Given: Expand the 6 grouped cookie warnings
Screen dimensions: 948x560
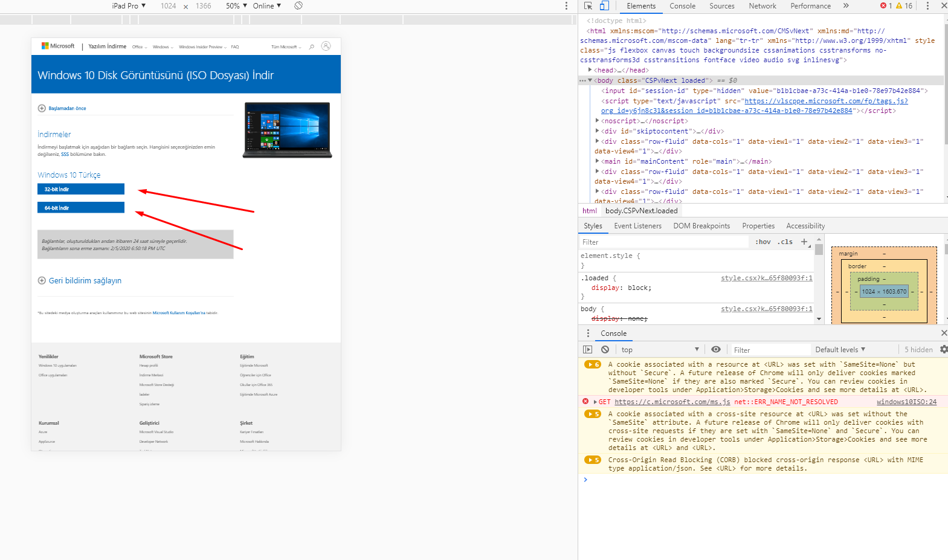Looking at the screenshot, I should coord(593,364).
